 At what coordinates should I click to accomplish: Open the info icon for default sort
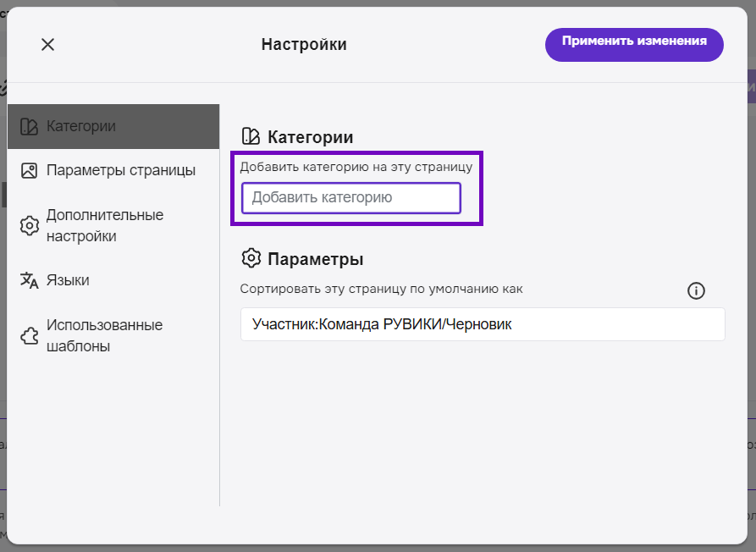(x=696, y=291)
